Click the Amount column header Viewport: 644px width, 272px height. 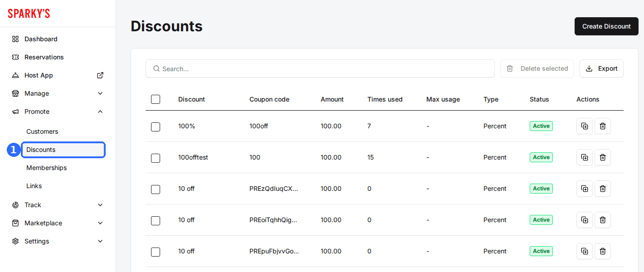332,99
